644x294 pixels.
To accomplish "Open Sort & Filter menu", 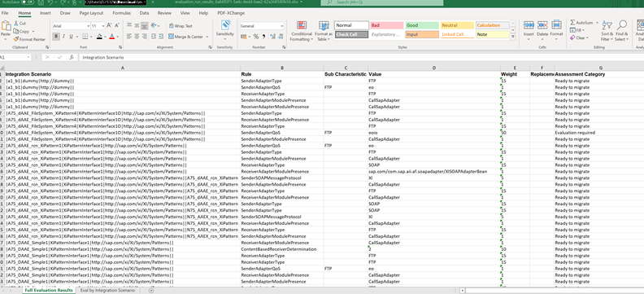I will click(x=607, y=31).
